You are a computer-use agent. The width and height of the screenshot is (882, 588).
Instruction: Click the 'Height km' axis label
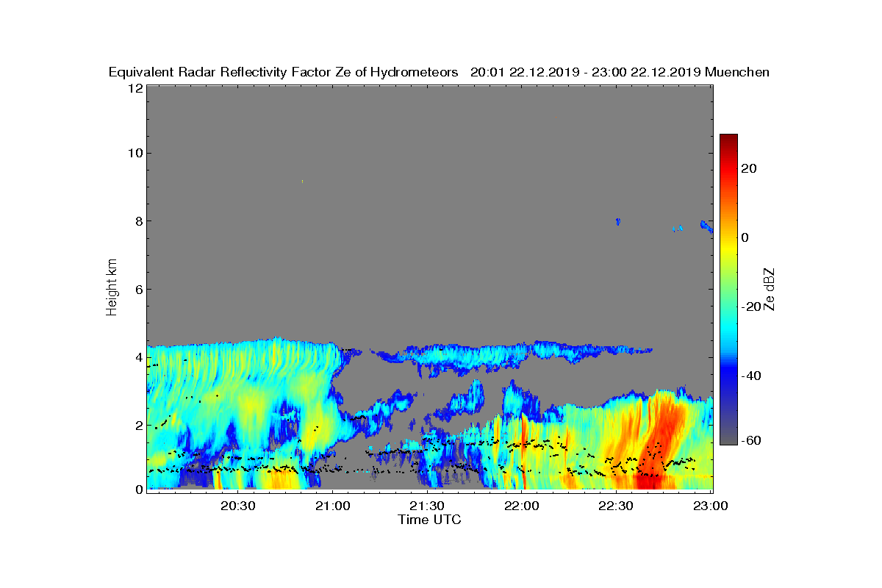[x=112, y=287]
